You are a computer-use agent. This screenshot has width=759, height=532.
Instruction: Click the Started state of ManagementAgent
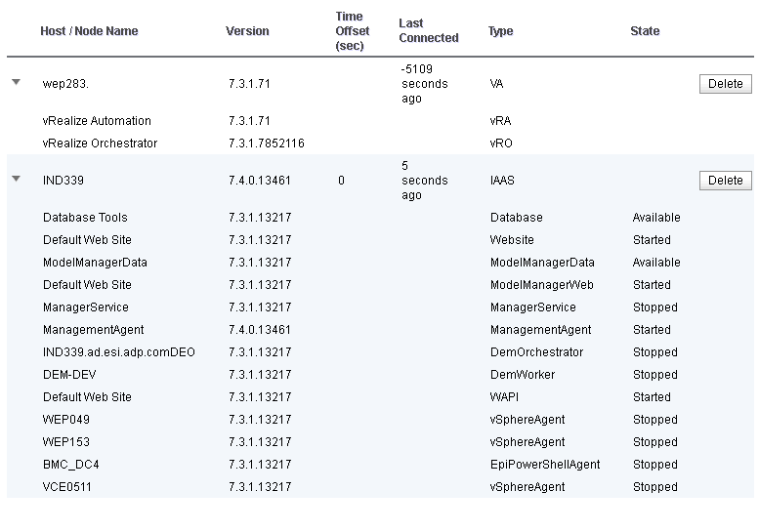pos(652,330)
